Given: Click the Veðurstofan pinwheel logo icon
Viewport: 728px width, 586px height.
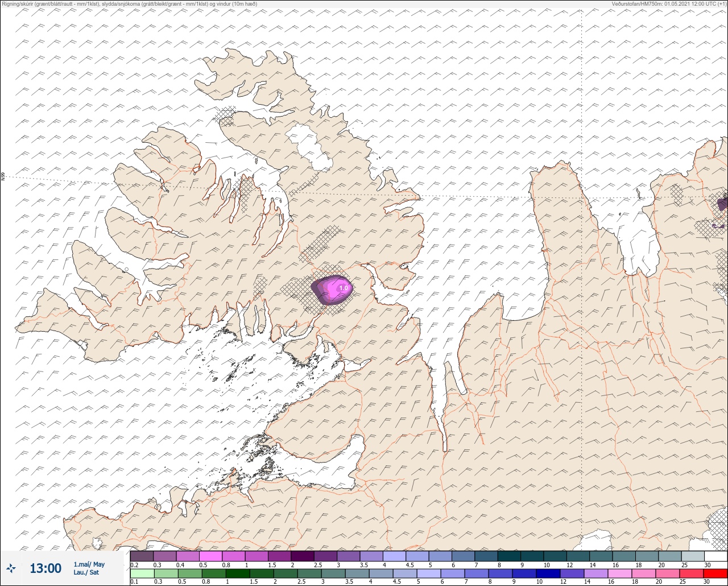Looking at the screenshot, I should (x=11, y=568).
